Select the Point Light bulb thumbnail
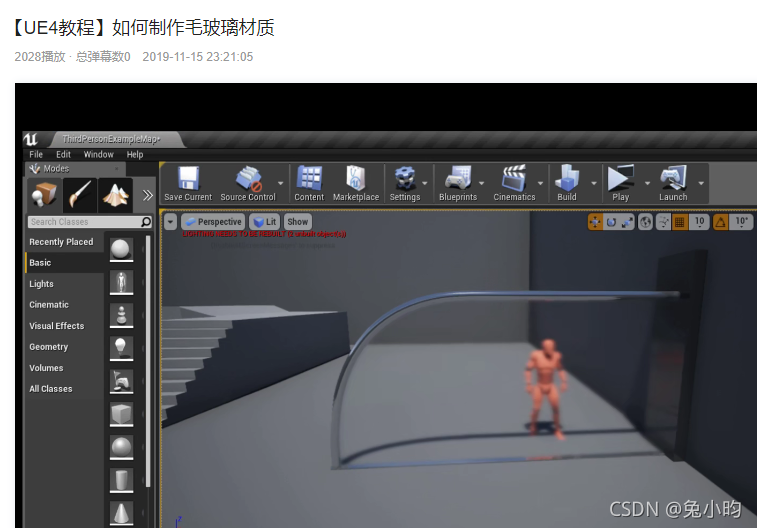This screenshot has width=757, height=528. pyautogui.click(x=121, y=348)
